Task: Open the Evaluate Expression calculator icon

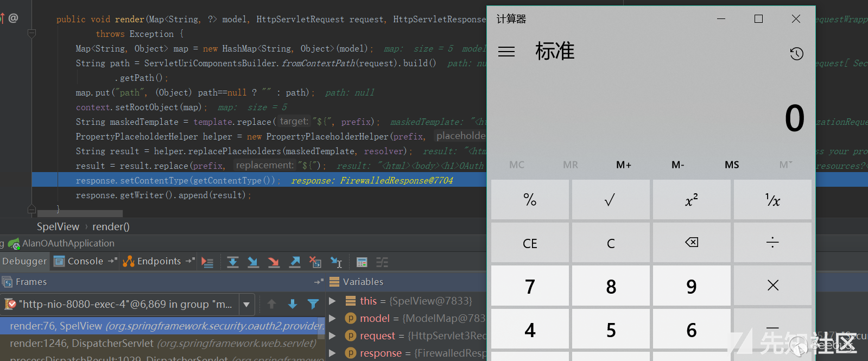Action: coord(362,262)
